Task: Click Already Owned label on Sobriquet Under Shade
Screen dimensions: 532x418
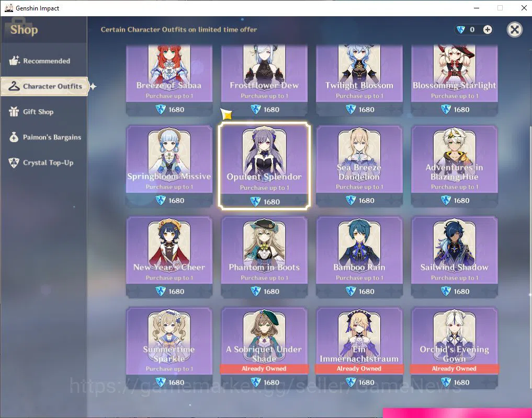Action: [x=264, y=368]
